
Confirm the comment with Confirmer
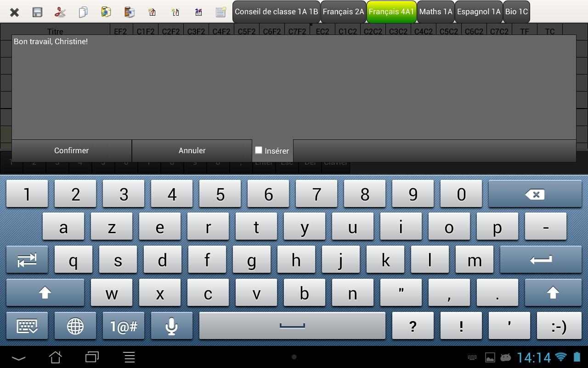(x=71, y=150)
